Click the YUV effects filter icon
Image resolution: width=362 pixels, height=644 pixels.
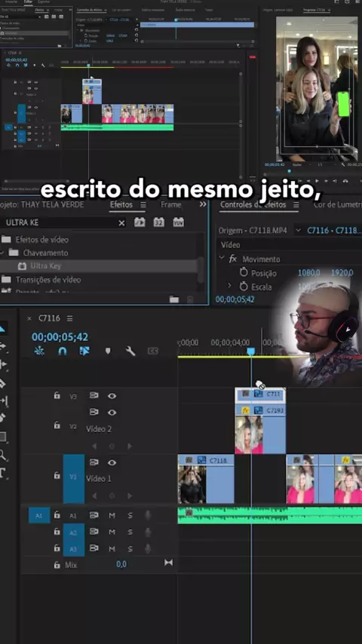178,222
